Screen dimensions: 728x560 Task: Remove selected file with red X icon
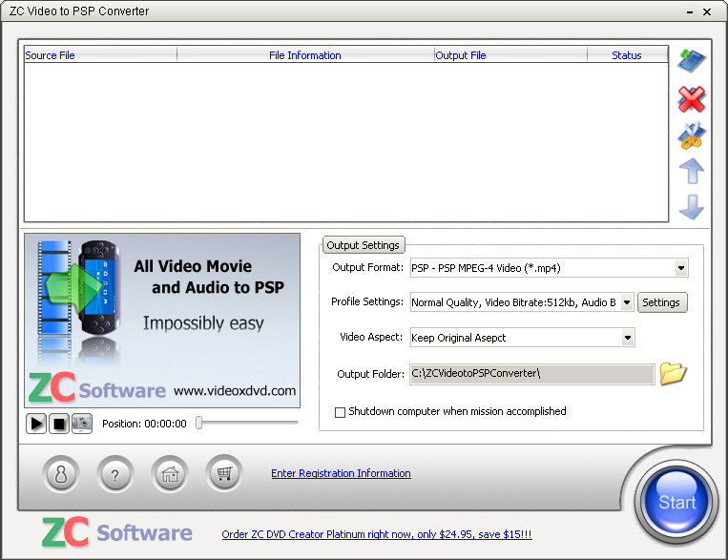point(692,99)
